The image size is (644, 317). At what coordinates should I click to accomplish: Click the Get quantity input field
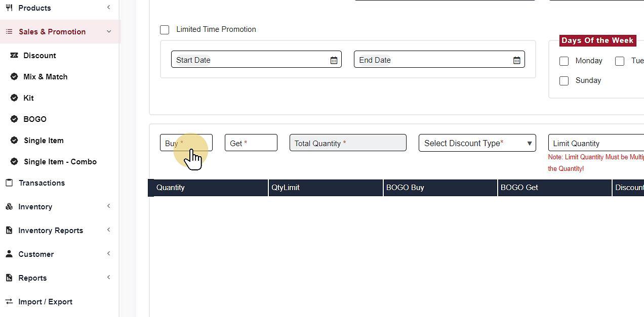coord(251,143)
